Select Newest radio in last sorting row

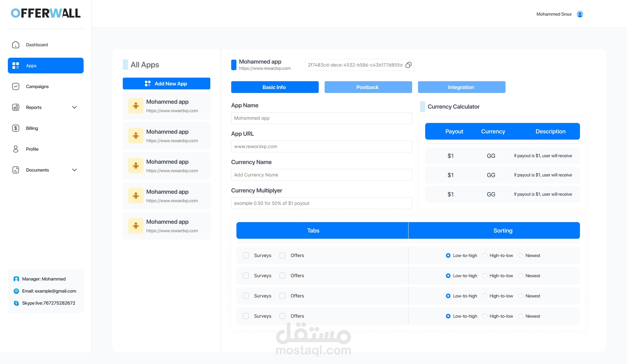click(521, 316)
